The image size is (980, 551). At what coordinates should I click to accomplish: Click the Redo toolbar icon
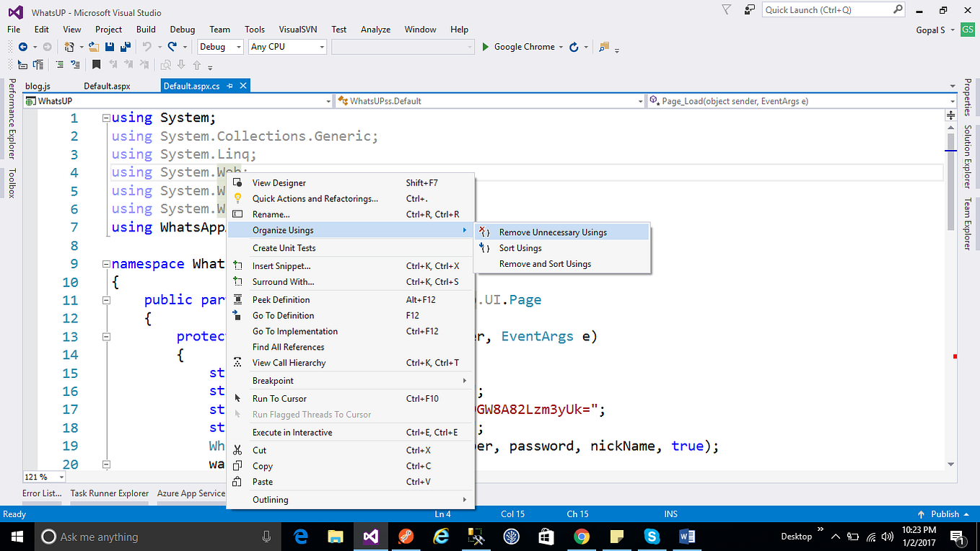(172, 47)
